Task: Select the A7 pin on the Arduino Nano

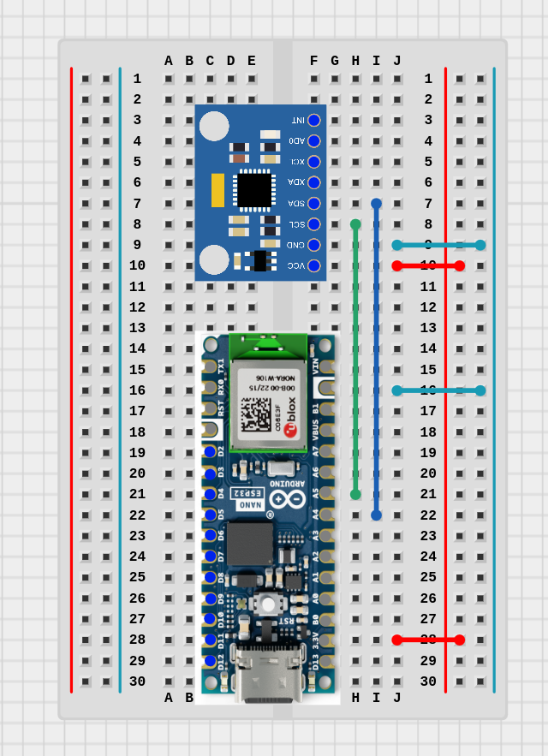Action: click(x=326, y=451)
